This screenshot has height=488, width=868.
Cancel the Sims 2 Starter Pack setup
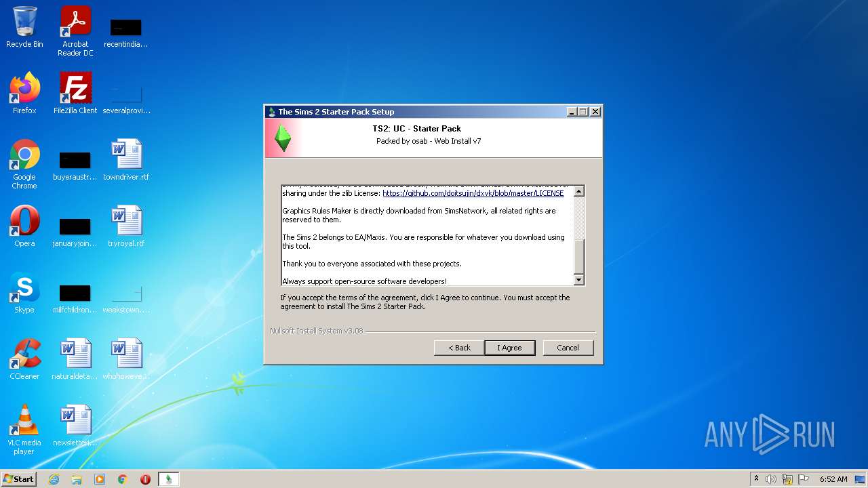(568, 348)
